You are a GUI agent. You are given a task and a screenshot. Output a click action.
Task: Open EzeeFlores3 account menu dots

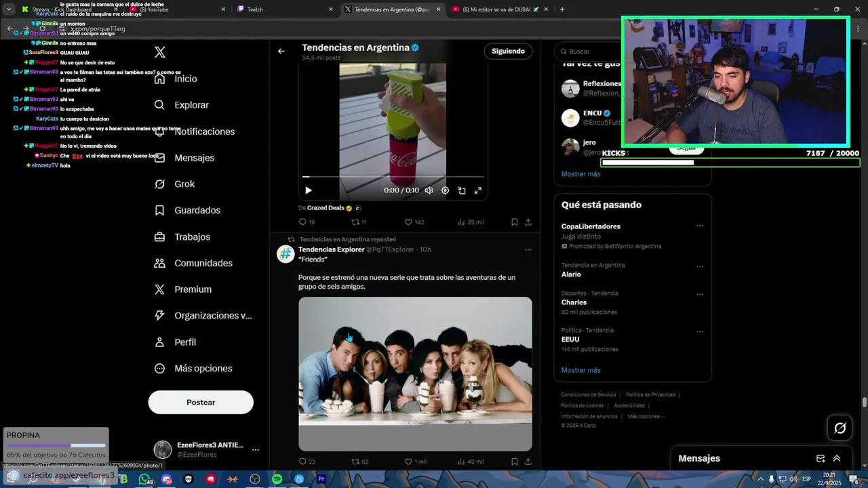256,449
